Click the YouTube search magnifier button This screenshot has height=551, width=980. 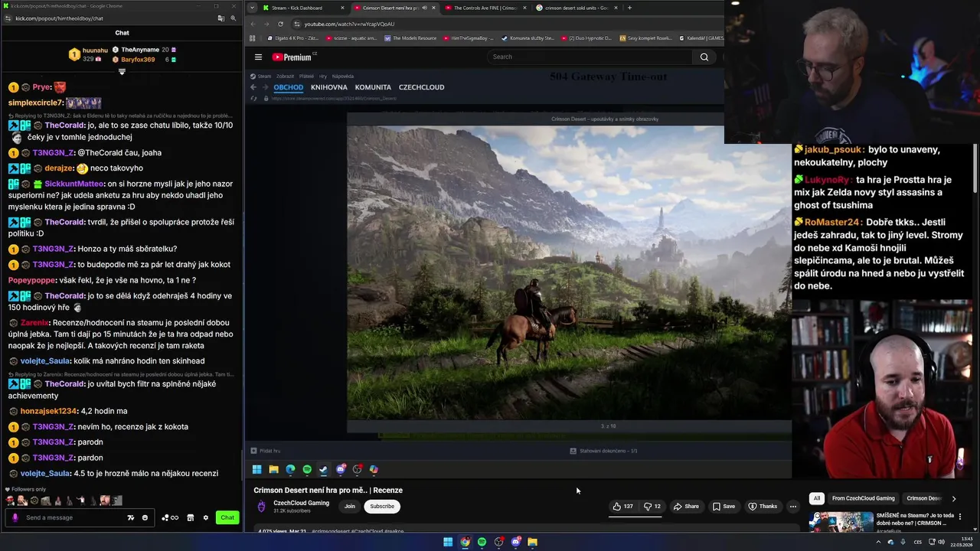click(704, 57)
